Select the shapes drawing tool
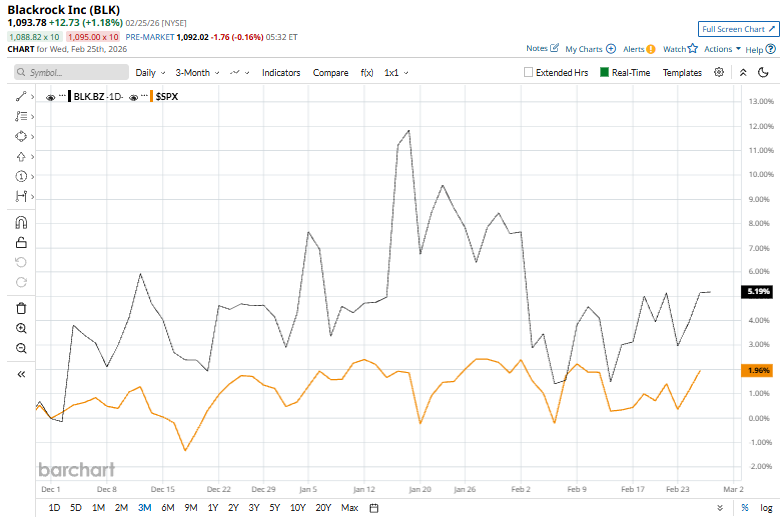This screenshot has height=523, width=781. coord(21,136)
